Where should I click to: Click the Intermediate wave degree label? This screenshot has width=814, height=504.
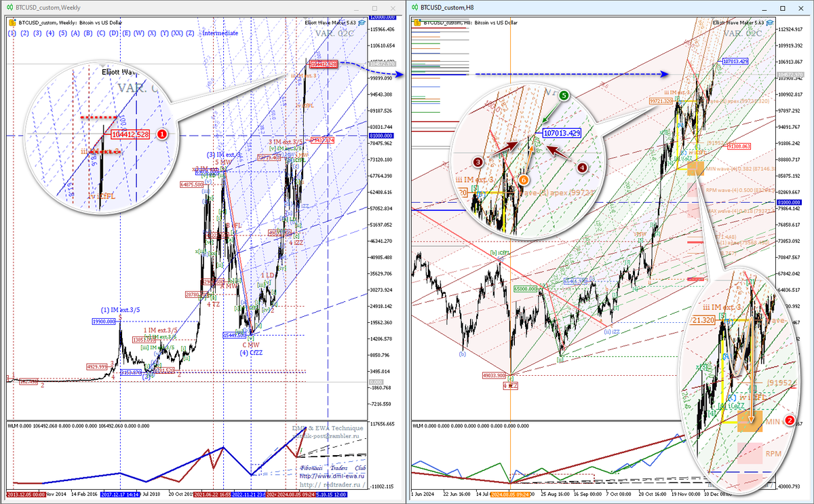(x=220, y=33)
